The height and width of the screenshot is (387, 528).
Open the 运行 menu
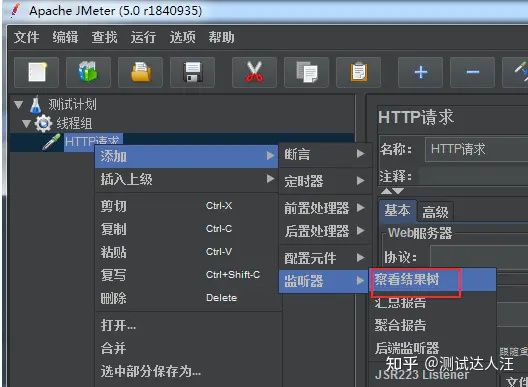click(x=143, y=37)
